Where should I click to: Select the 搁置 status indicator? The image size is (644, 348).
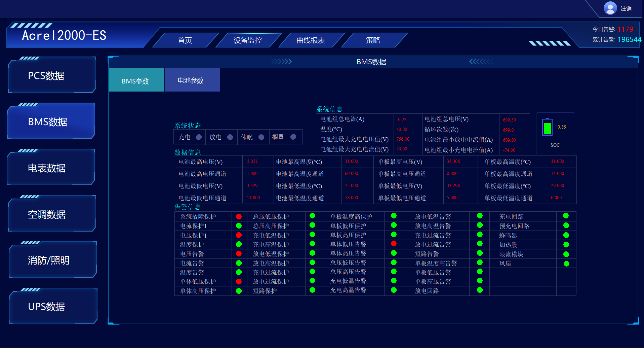(x=293, y=137)
